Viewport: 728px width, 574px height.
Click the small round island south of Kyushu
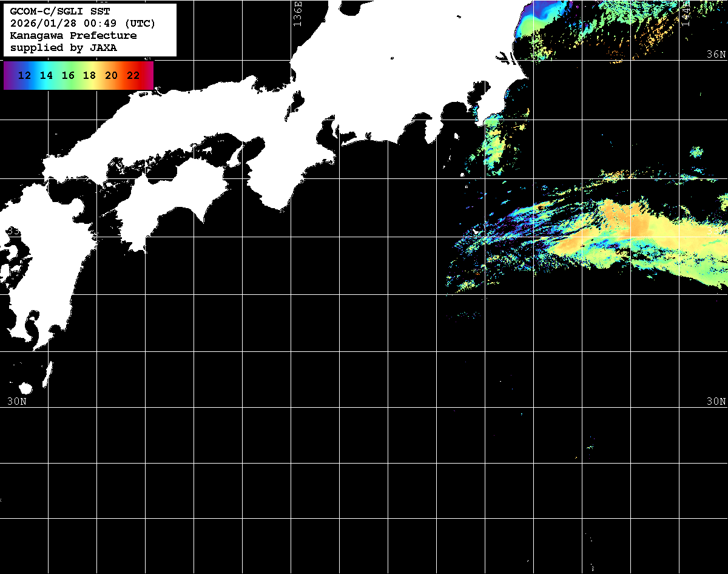pos(25,388)
